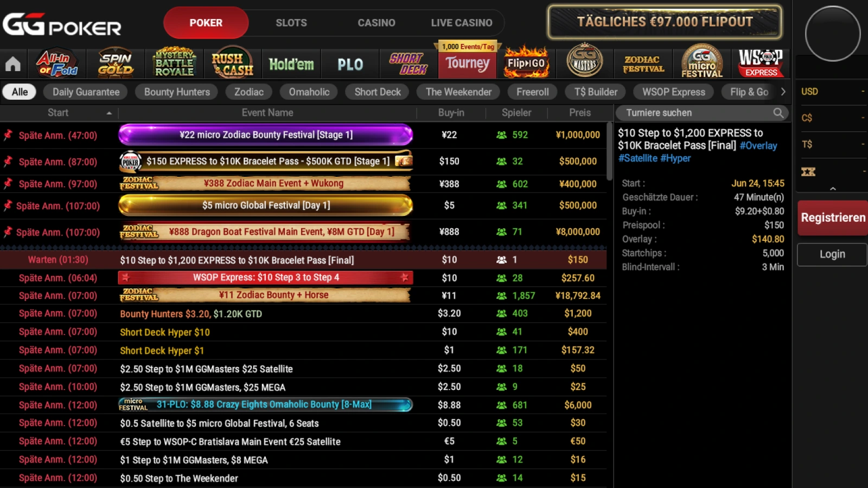Open ¥22 micro Zodiac Bounty Festival banner
This screenshot has height=488, width=868.
[x=266, y=134]
